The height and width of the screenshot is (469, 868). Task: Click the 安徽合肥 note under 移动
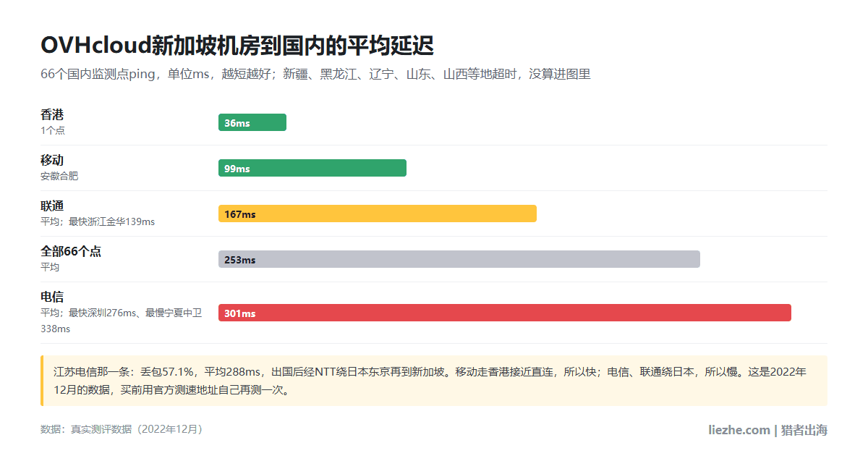[x=59, y=176]
